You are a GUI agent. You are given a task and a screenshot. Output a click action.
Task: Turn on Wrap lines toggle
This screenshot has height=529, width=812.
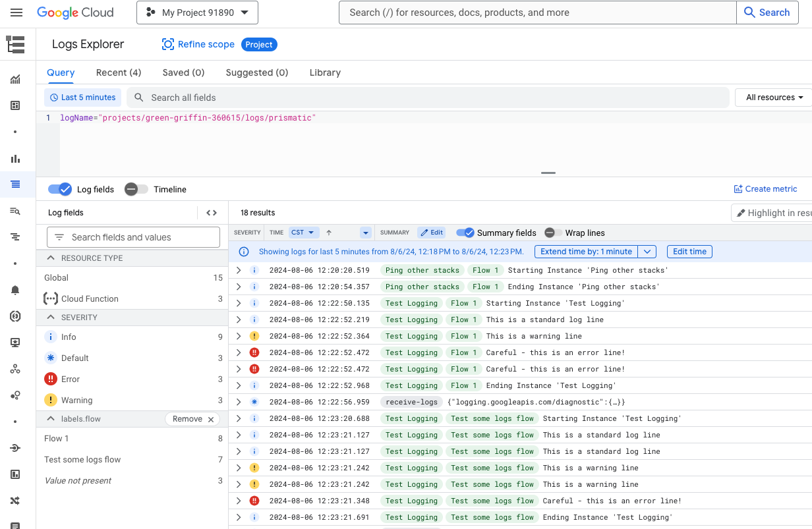[x=553, y=233]
